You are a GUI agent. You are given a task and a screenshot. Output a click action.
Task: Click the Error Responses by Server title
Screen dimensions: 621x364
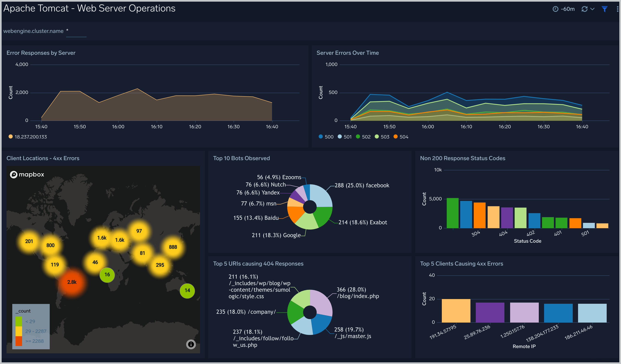[41, 53]
